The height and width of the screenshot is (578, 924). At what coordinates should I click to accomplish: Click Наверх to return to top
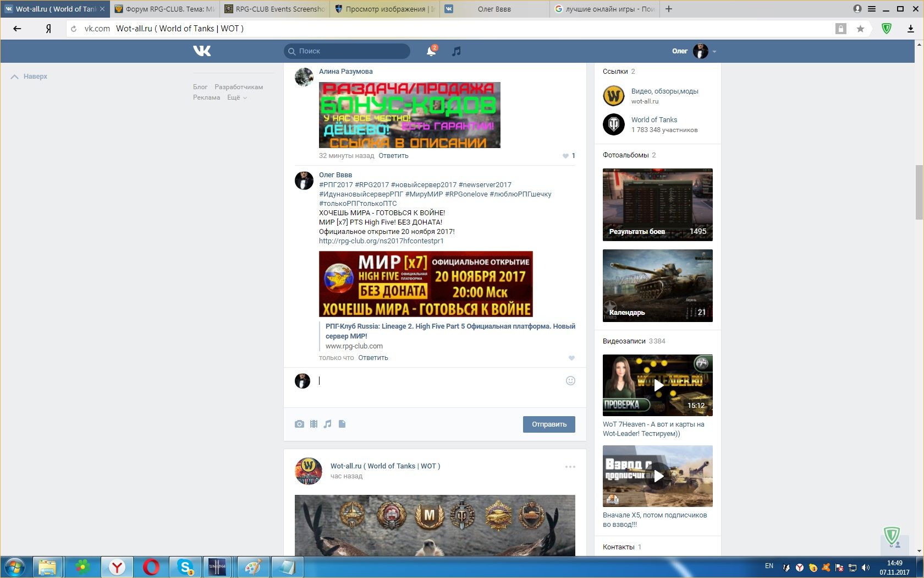pos(30,77)
